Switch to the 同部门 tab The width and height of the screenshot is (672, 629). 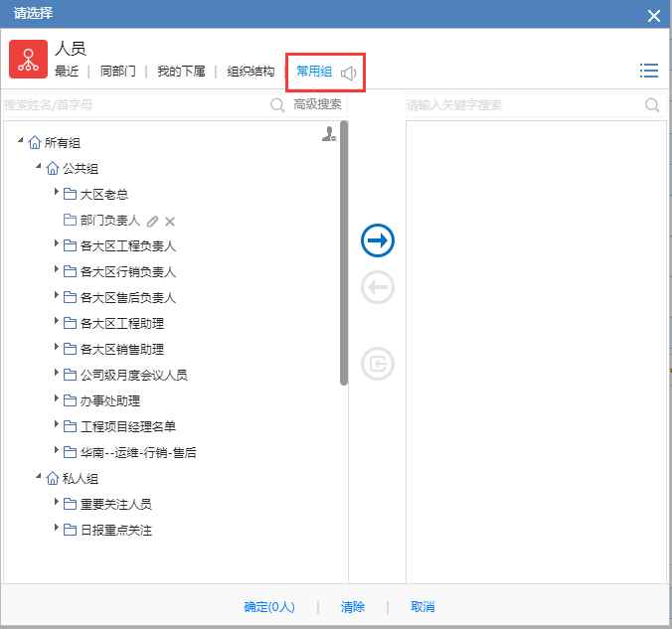(x=118, y=72)
